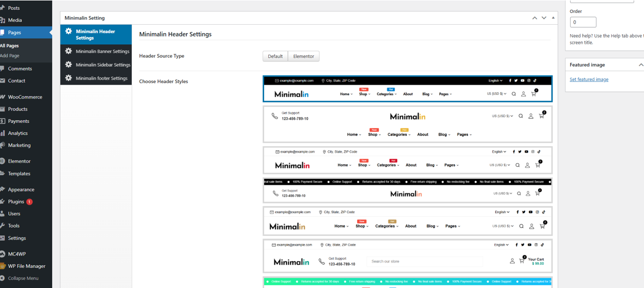Choose fourth header style with black ticker

coord(407,190)
